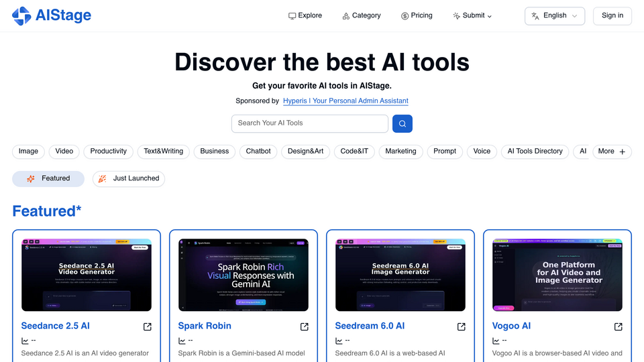644x362 pixels.
Task: Open the Vogoo AI preview thumbnail
Action: [x=557, y=275]
